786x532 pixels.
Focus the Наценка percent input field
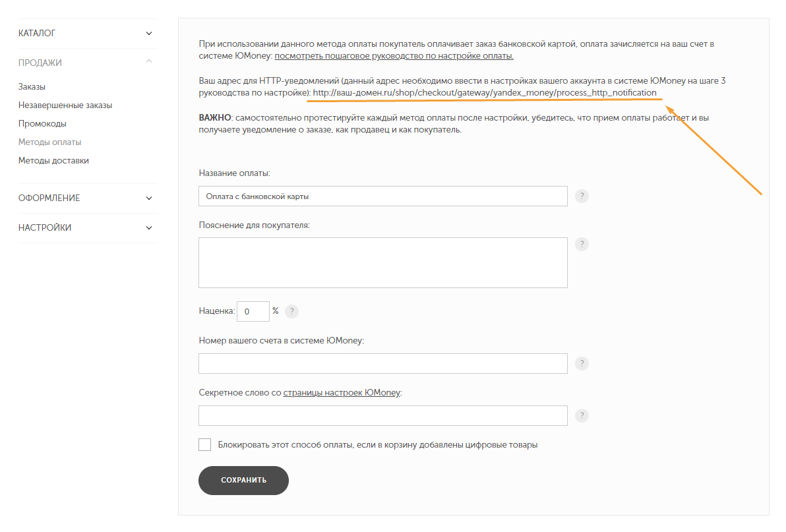[x=253, y=312]
